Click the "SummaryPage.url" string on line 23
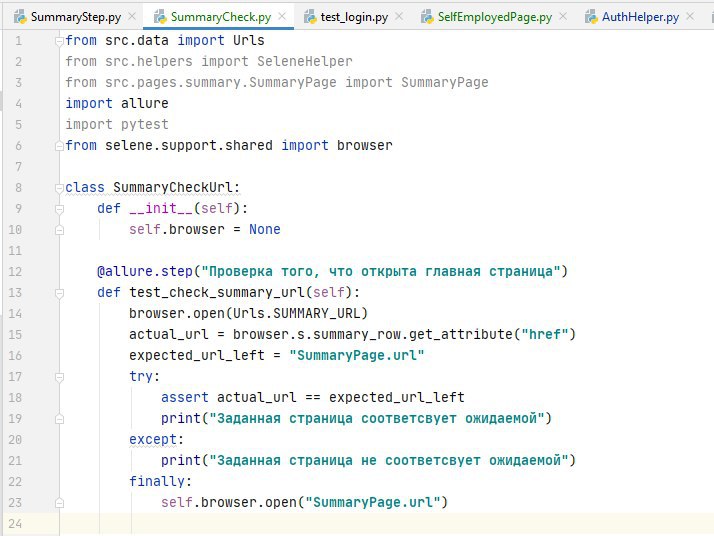714x536 pixels. (x=372, y=502)
